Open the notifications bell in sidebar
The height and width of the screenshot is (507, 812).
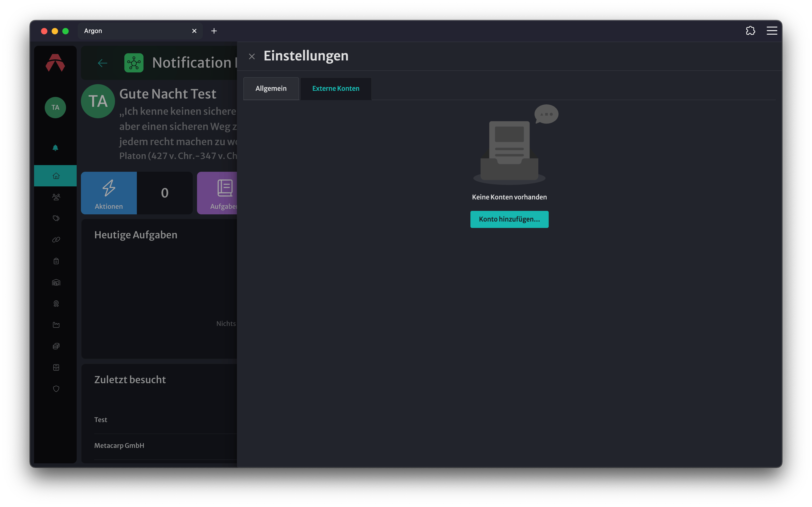pyautogui.click(x=55, y=148)
